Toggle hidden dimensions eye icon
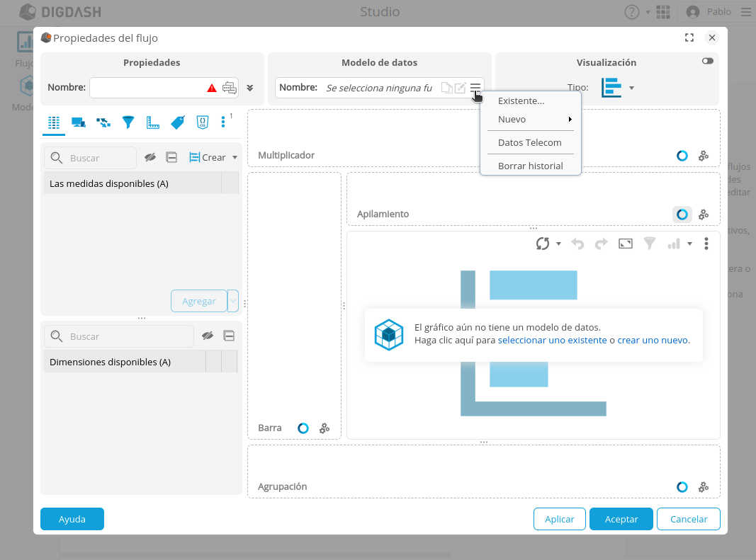This screenshot has height=560, width=756. click(208, 336)
